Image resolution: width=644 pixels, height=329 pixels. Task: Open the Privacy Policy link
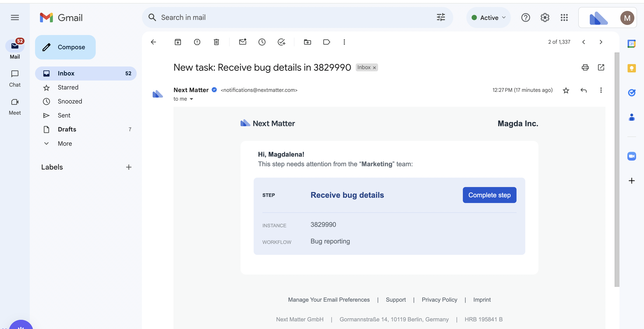[439, 299]
